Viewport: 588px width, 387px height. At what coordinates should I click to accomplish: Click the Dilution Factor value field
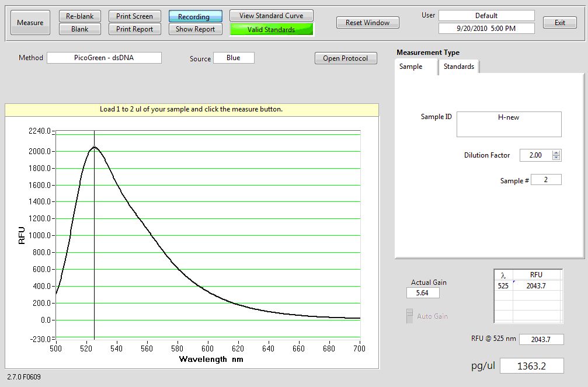click(535, 155)
